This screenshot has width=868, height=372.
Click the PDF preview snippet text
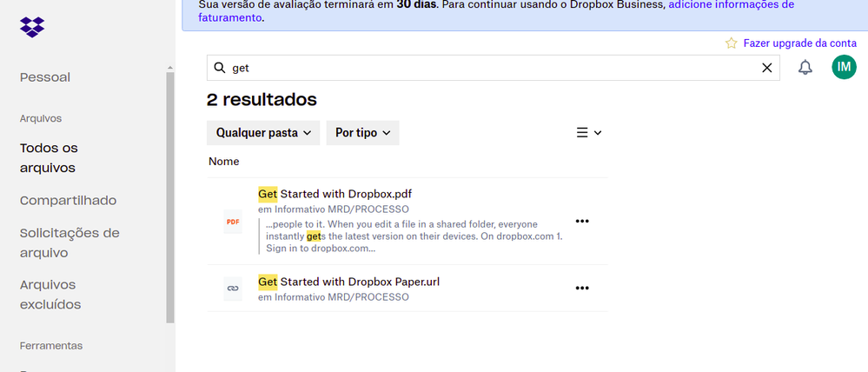414,236
